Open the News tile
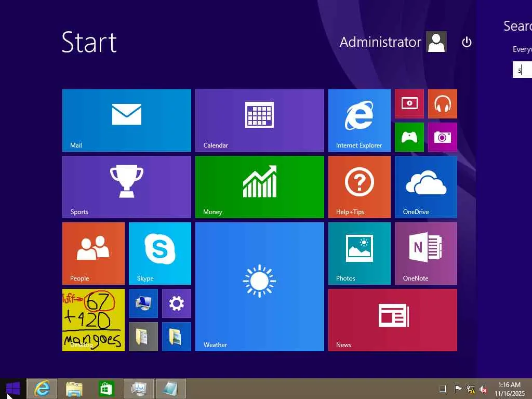532x399 pixels. 393,320
